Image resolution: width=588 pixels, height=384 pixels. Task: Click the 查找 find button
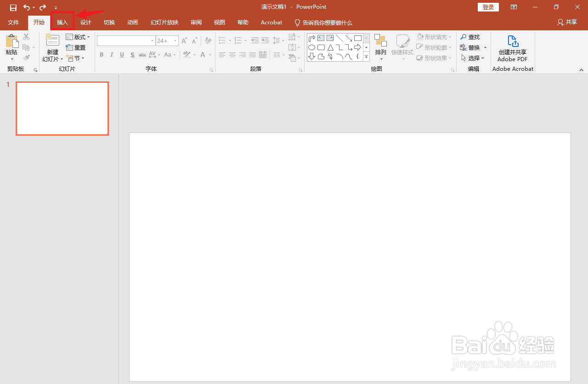[470, 37]
